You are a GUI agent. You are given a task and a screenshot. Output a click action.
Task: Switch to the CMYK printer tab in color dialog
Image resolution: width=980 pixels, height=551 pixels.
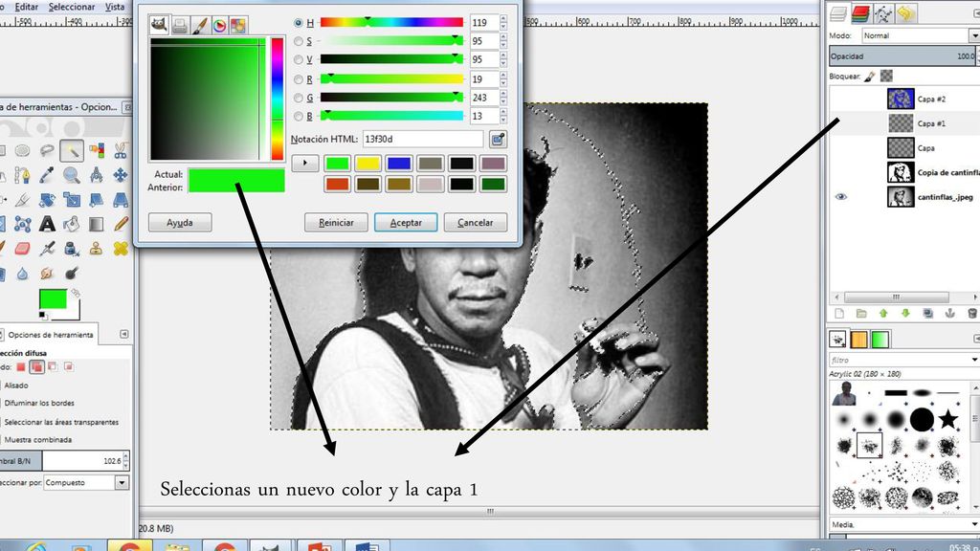[x=180, y=25]
